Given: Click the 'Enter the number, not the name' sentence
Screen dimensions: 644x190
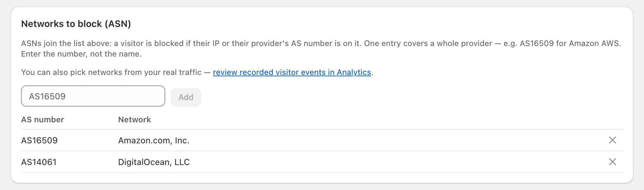Looking at the screenshot, I should [x=81, y=54].
